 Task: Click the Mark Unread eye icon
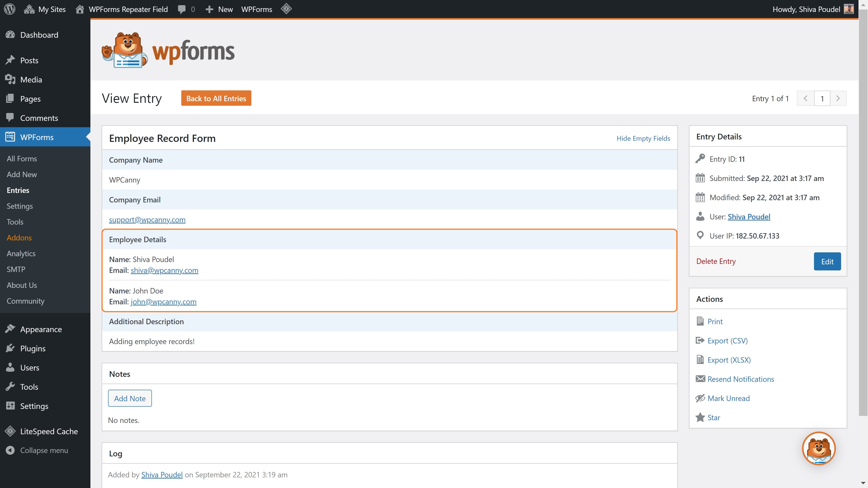[700, 398]
